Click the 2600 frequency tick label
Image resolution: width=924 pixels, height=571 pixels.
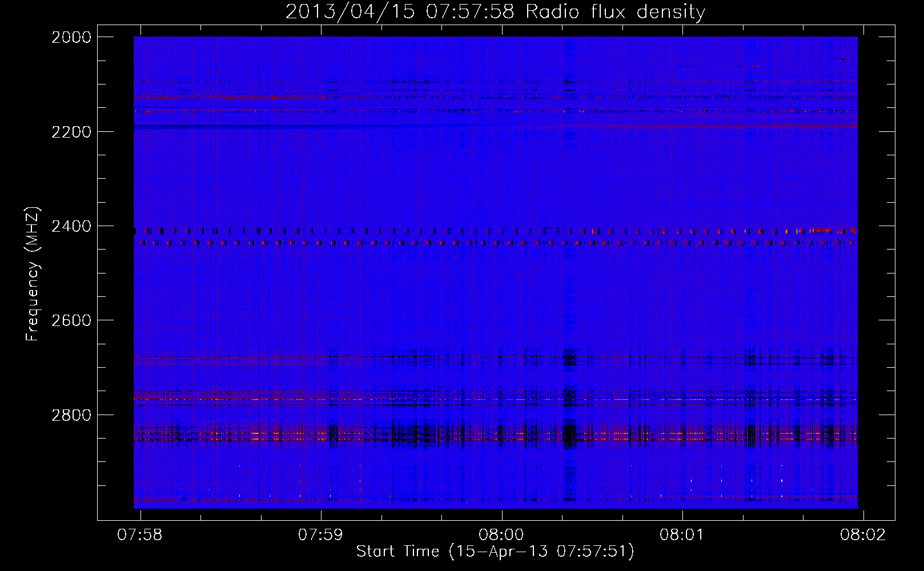point(71,320)
